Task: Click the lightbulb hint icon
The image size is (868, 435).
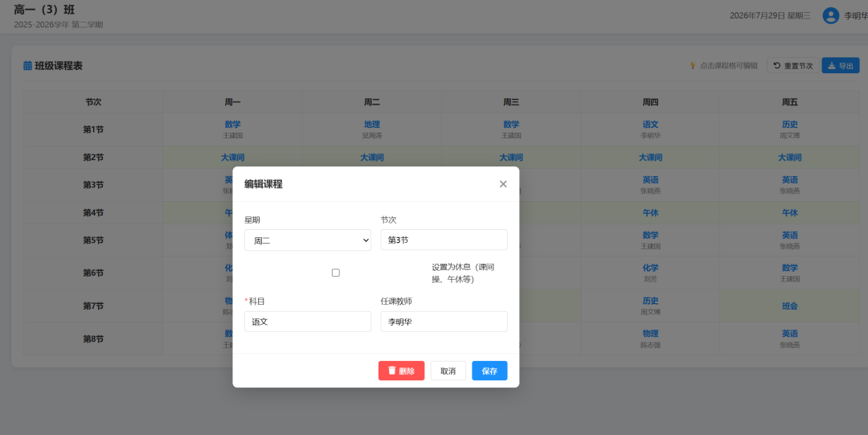Action: pos(692,65)
